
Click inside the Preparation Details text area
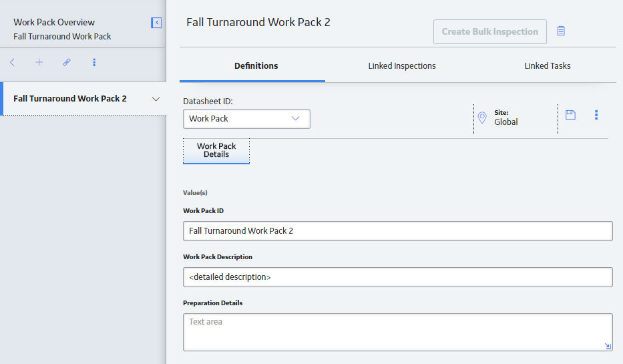(x=398, y=332)
